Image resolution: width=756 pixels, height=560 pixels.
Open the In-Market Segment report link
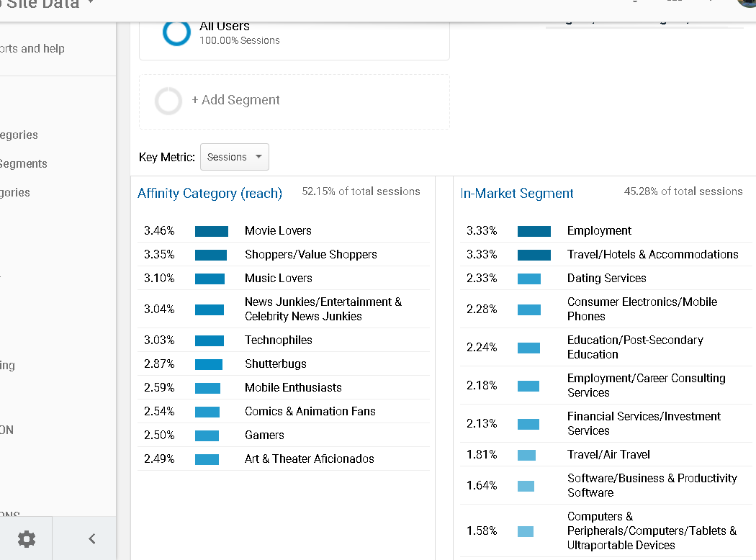click(x=517, y=193)
